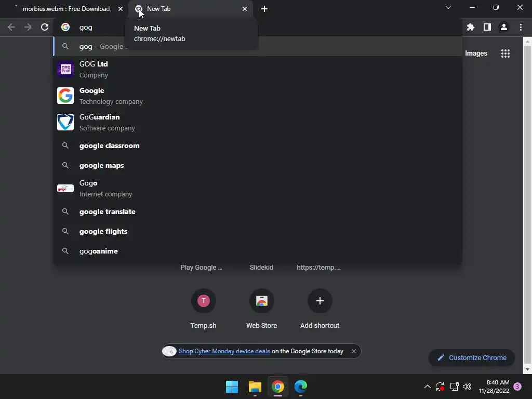Open Shop Cyber Monday device deals link
Image resolution: width=532 pixels, height=399 pixels.
(224, 351)
